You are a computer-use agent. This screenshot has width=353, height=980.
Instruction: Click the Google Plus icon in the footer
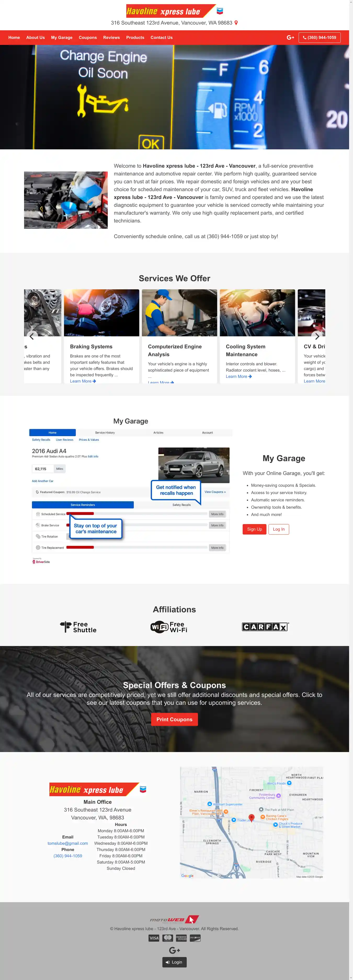174,950
